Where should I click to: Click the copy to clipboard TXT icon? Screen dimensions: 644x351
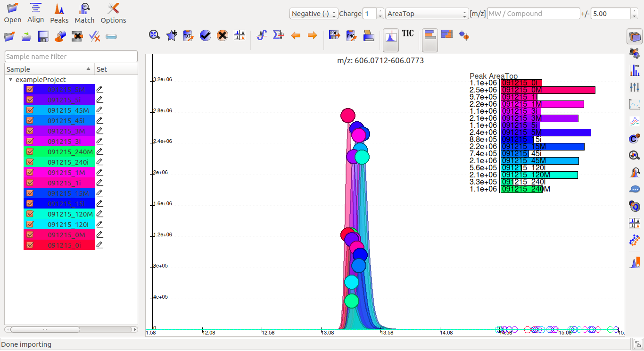189,35
